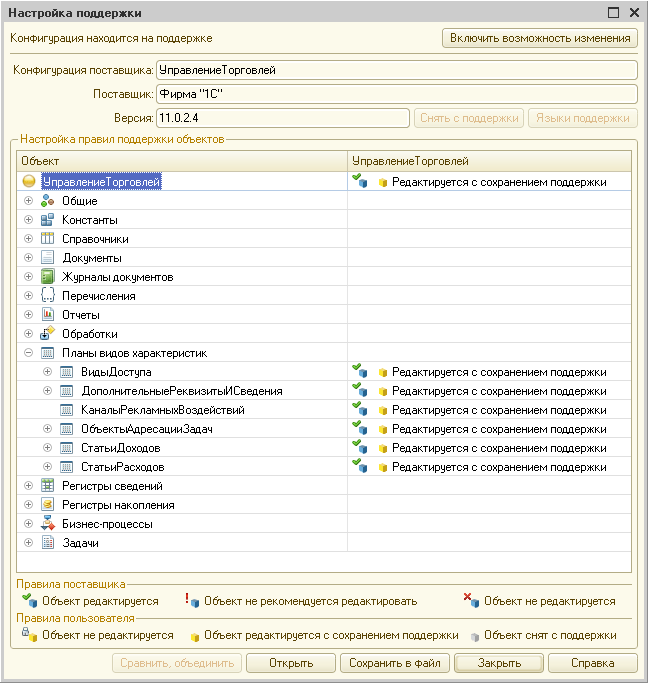
Task: Expand the Документы node
Action: point(29,257)
